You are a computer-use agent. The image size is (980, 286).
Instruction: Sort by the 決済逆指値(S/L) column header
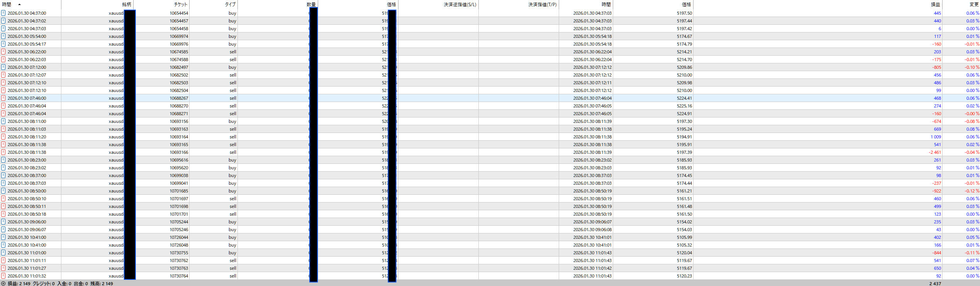tap(460, 5)
